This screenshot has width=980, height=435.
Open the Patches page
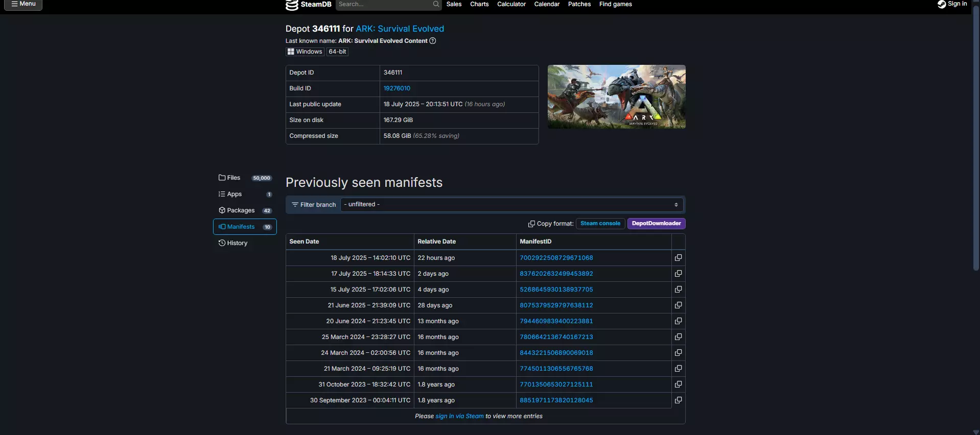[x=579, y=4]
